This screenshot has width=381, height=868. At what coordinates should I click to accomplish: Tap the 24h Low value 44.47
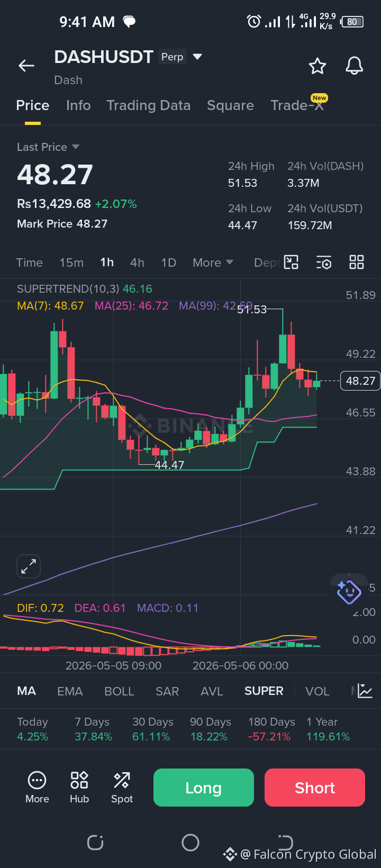(242, 225)
